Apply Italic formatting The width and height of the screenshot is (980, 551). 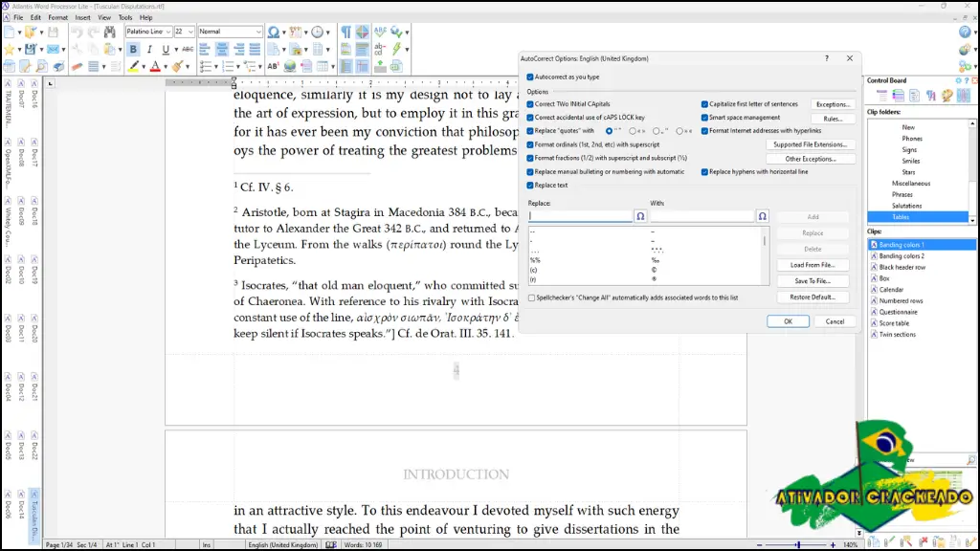tap(149, 49)
